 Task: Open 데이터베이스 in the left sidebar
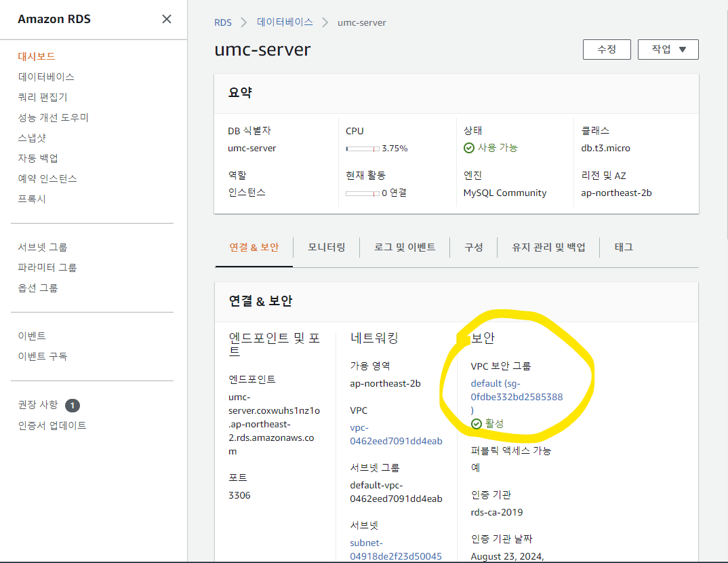tap(46, 77)
